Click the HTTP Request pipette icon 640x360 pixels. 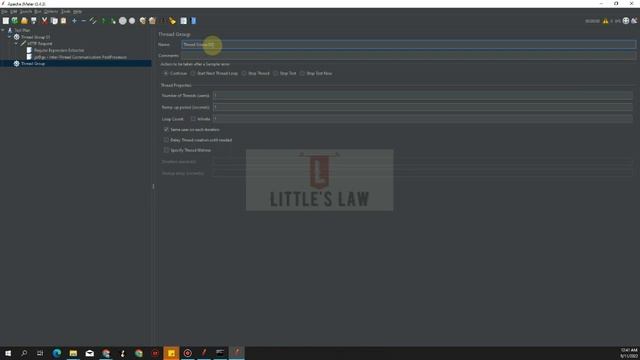tap(23, 43)
